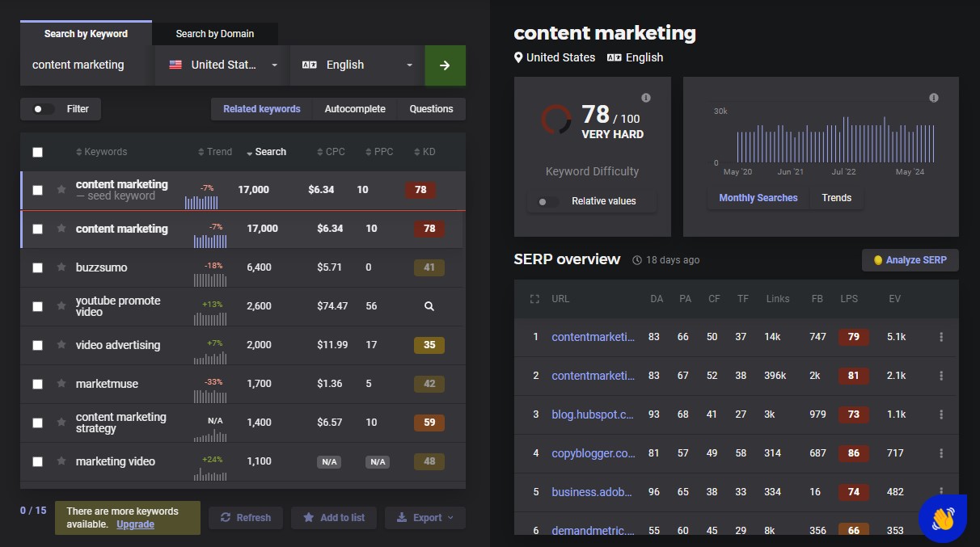The height and width of the screenshot is (547, 980).
Task: Open the copyblogger.co... URL
Action: 593,453
